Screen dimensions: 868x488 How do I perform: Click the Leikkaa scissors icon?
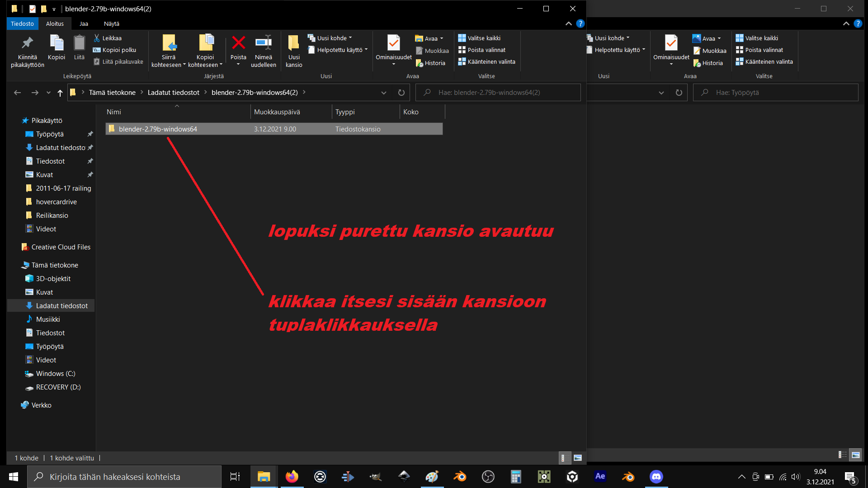(97, 38)
